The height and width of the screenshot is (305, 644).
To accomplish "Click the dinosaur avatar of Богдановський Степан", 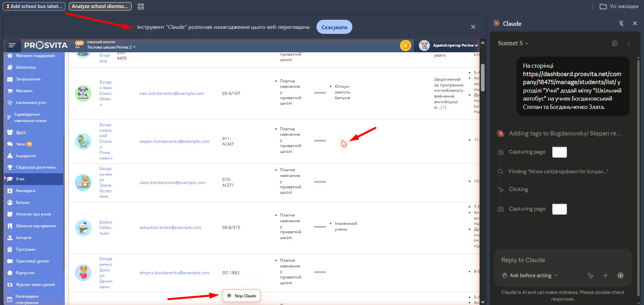I will point(83,141).
